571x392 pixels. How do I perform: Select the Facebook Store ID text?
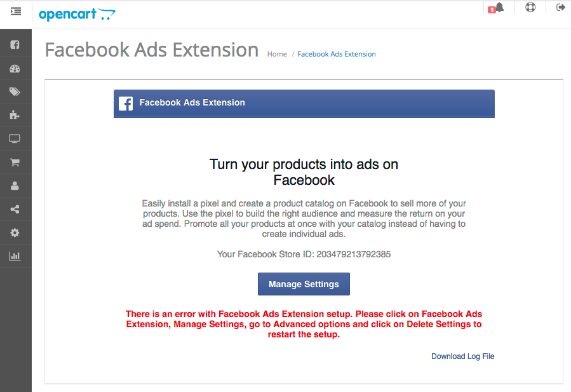point(304,254)
